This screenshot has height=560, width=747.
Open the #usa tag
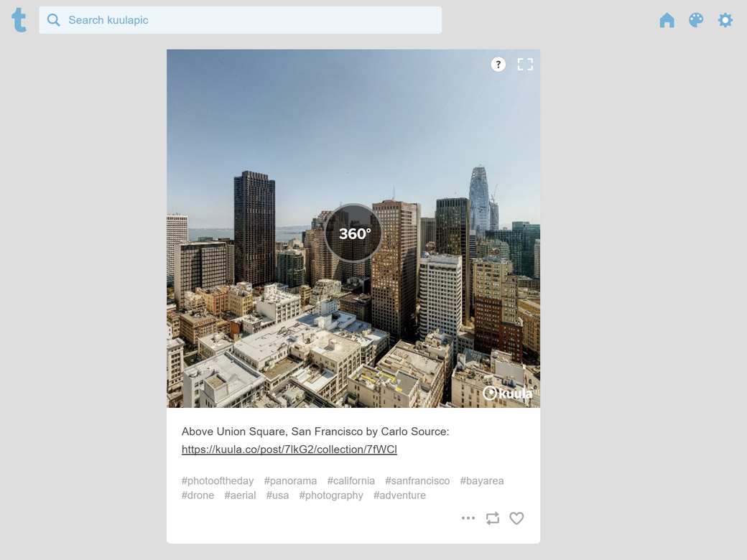tap(277, 495)
